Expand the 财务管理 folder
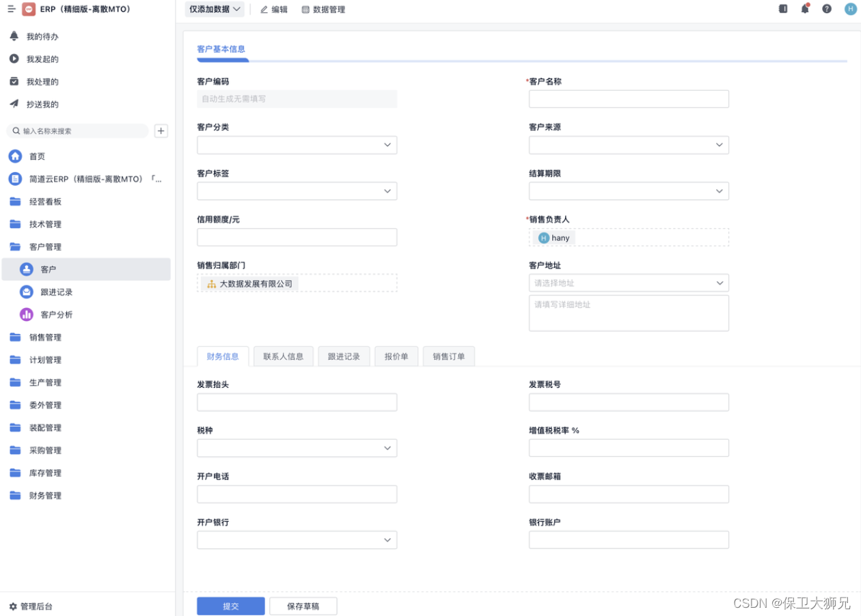 15,495
